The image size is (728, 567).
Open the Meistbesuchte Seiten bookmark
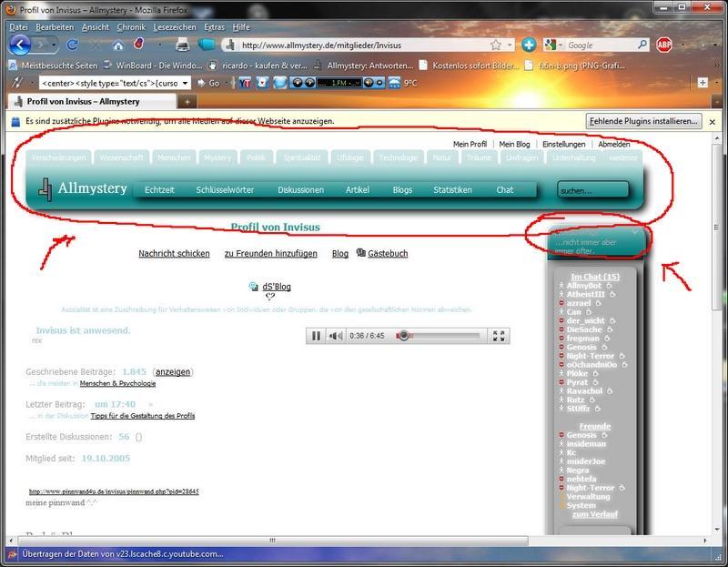coord(53,66)
